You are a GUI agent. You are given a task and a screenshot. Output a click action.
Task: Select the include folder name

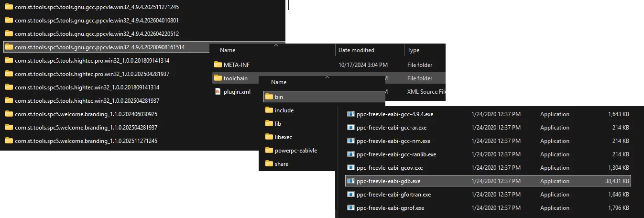pyautogui.click(x=284, y=110)
